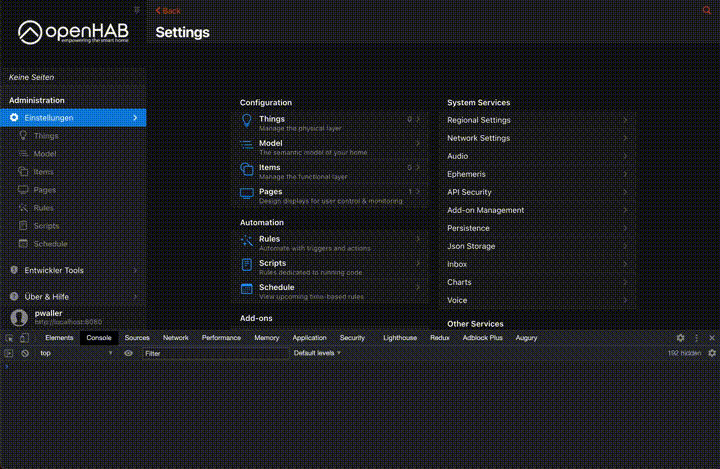Open API Security settings
Image resolution: width=720 pixels, height=469 pixels.
click(x=537, y=192)
